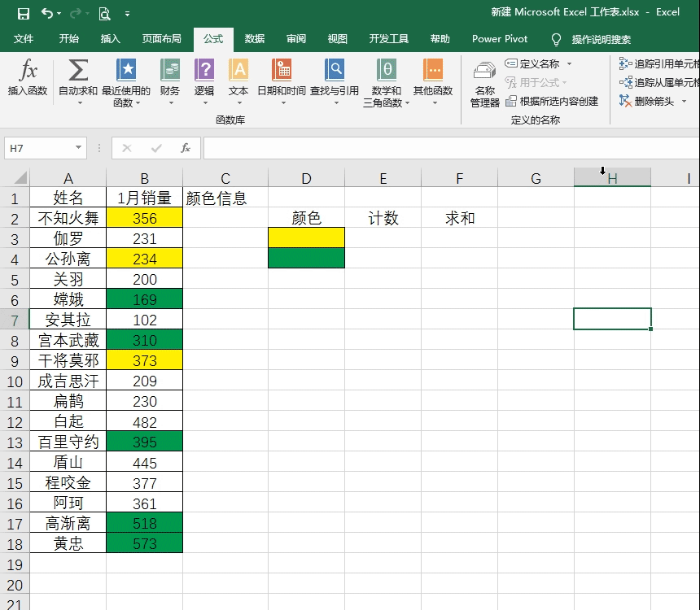700x610 pixels.
Task: Open the Financial functions icon
Action: pos(170,70)
